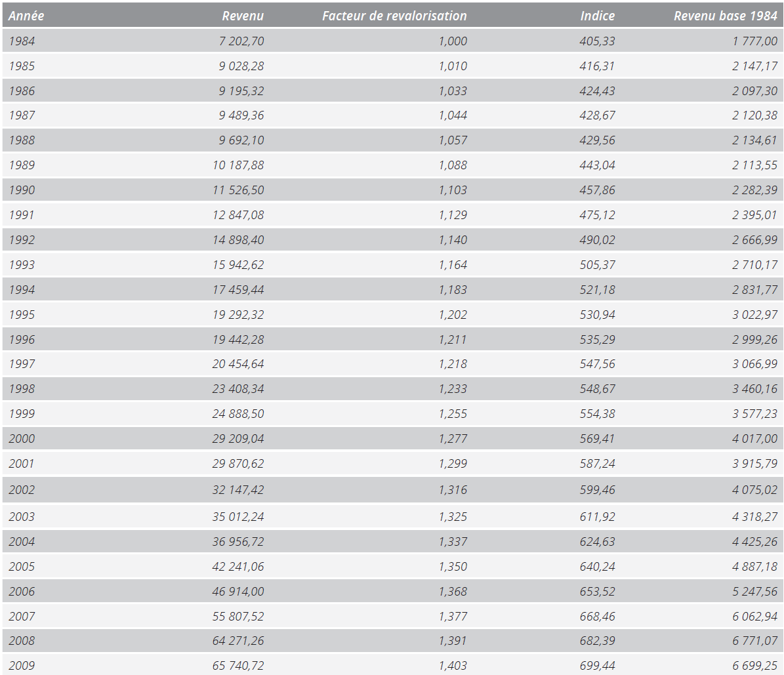Viewport: 784px width, 675px height.
Task: Select the Revenu base 1984 header
Action: tap(726, 16)
